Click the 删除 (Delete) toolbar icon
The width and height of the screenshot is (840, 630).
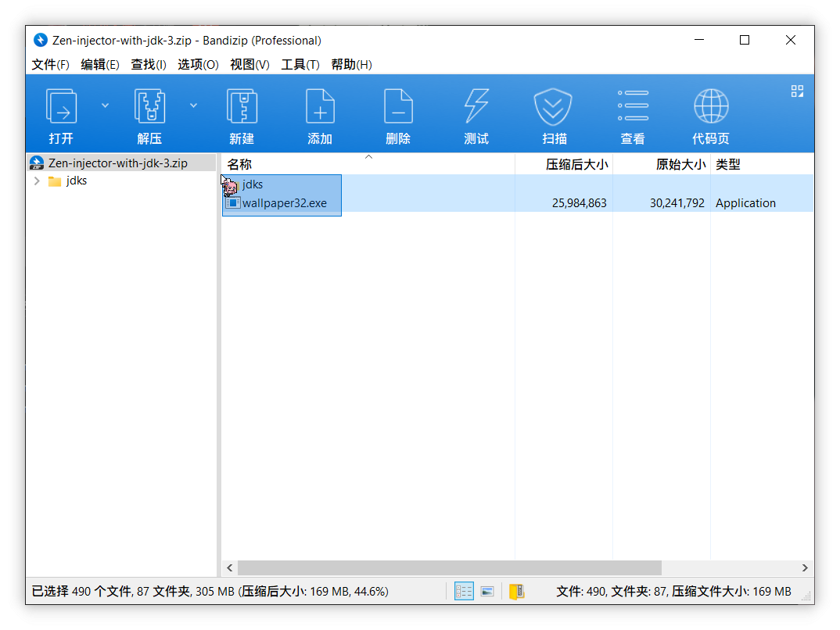(x=398, y=106)
